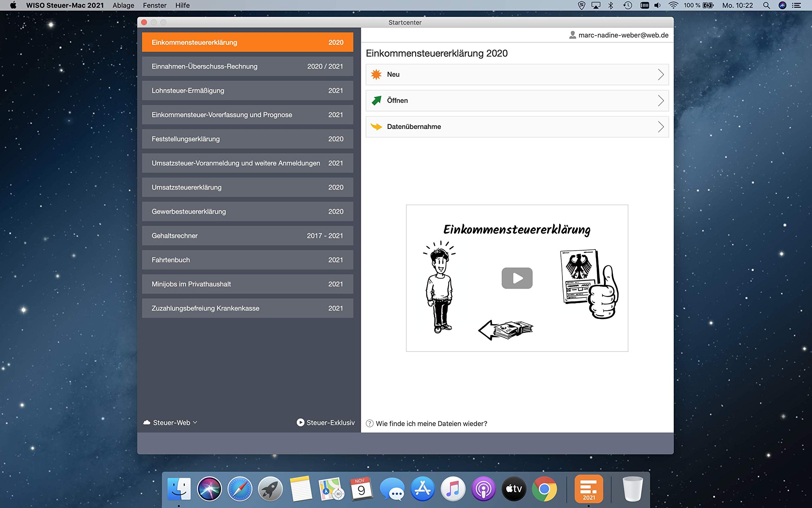
Task: Click the battery status in menu bar
Action: 699,5
